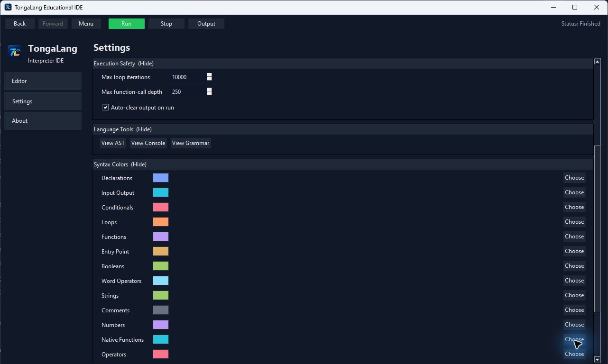Open the View AST tool
The image size is (608, 364).
pyautogui.click(x=113, y=143)
